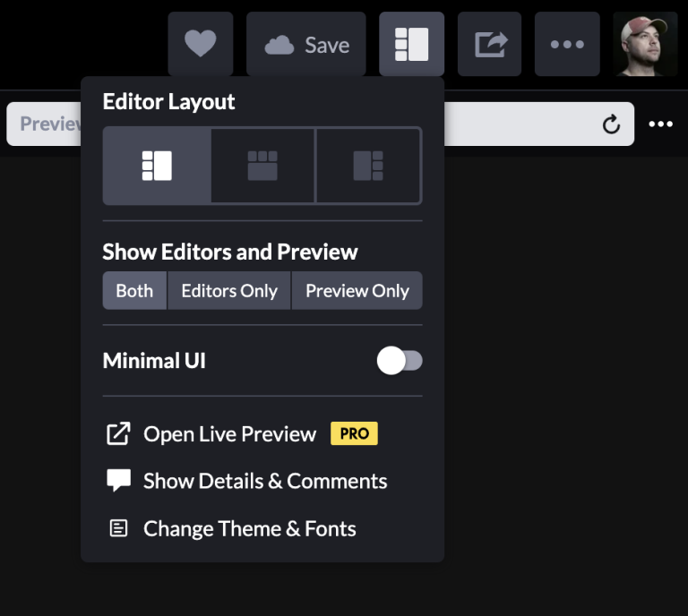Open preview bar three-dots options
Image resolution: width=688 pixels, height=616 pixels.
click(661, 124)
